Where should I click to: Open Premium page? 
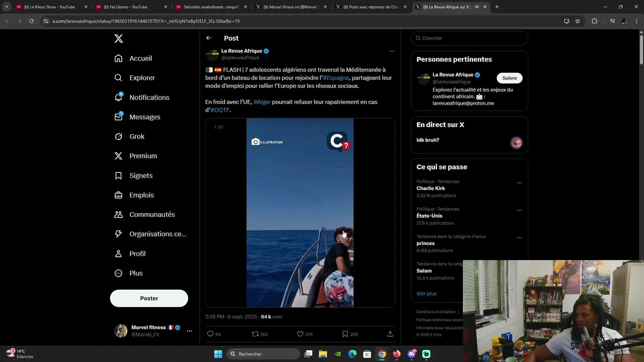click(136, 156)
